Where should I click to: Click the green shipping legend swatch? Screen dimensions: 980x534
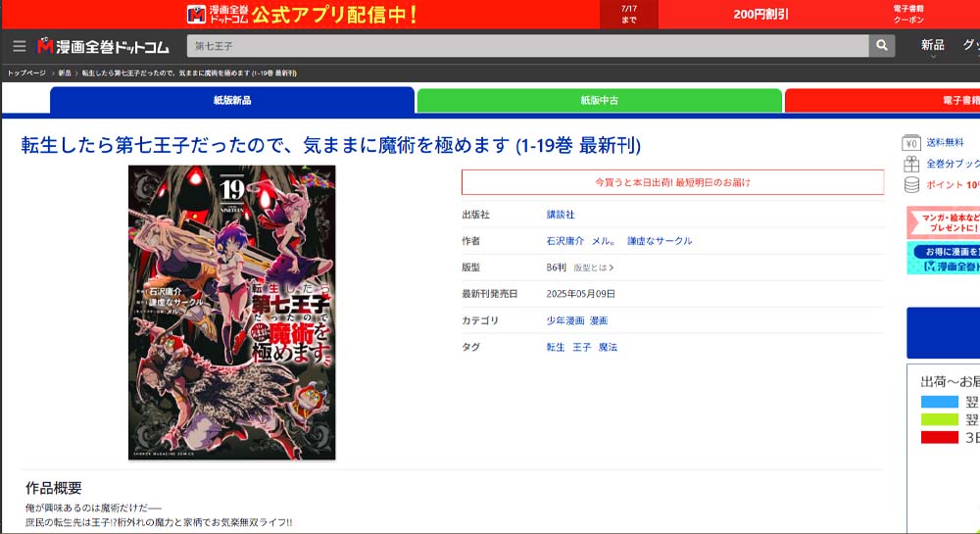coord(940,419)
